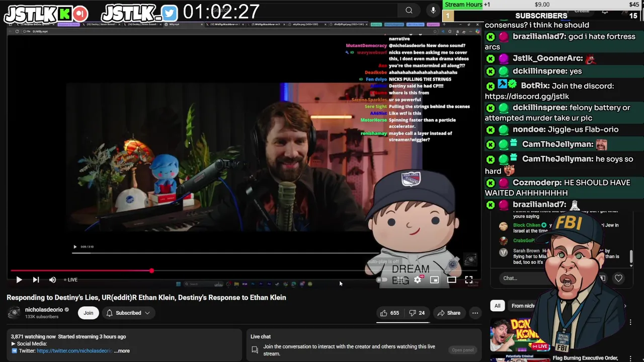This screenshot has height=362, width=644.
Task: Send a heart reaction in chat
Action: (618, 278)
